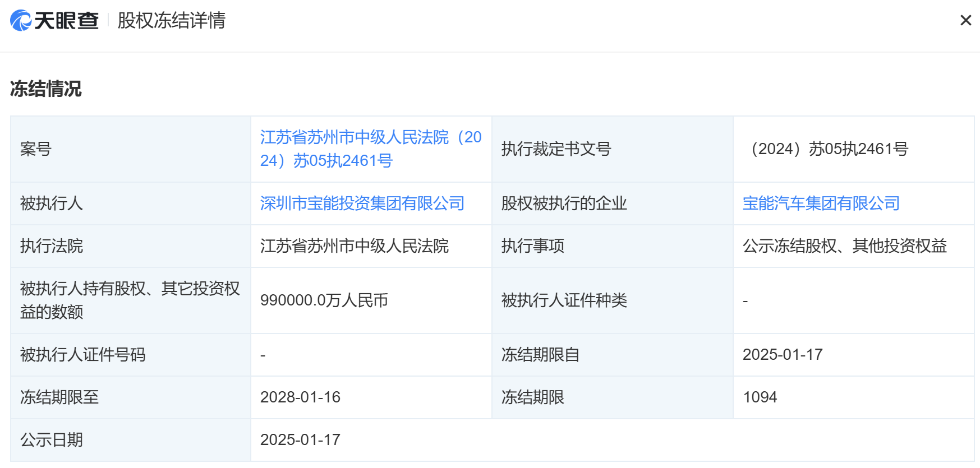The width and height of the screenshot is (980, 468).
Task: Select 公示冻结股权、其他投资权益 value
Action: (845, 246)
